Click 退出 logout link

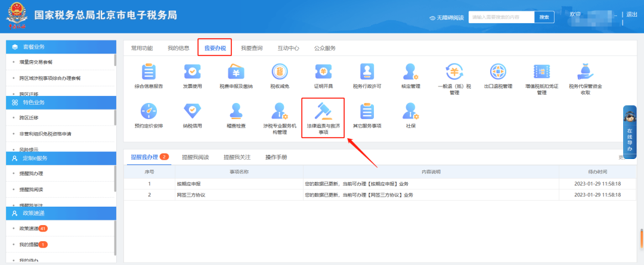[631, 14]
